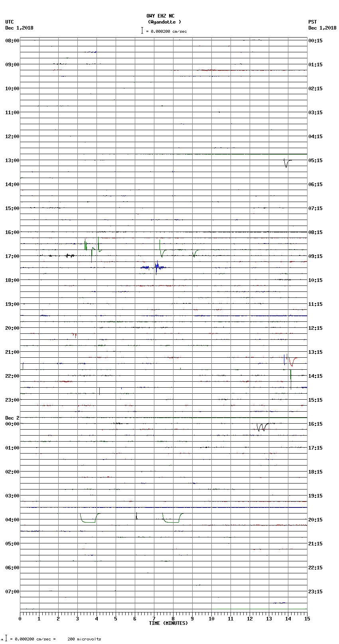This screenshot has width=339, height=644.
Task: Click the '0' minute tick label on the axis
Action: [20, 619]
